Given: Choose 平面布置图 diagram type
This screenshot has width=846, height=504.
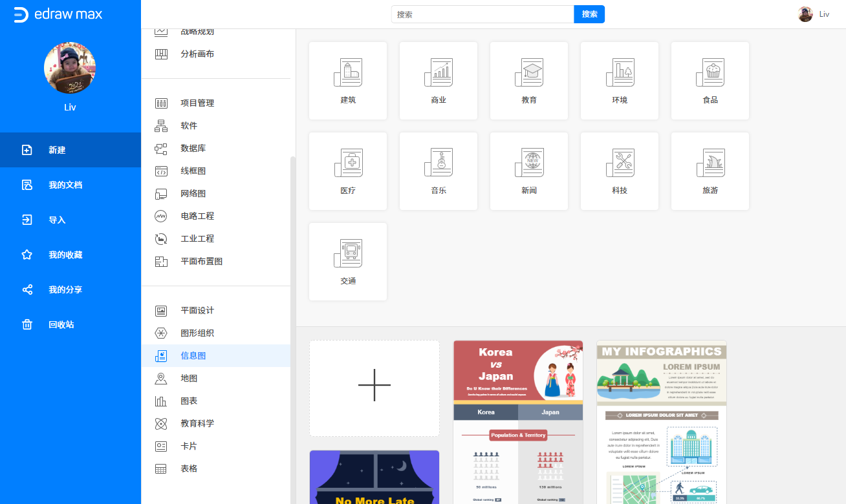Looking at the screenshot, I should 201,261.
